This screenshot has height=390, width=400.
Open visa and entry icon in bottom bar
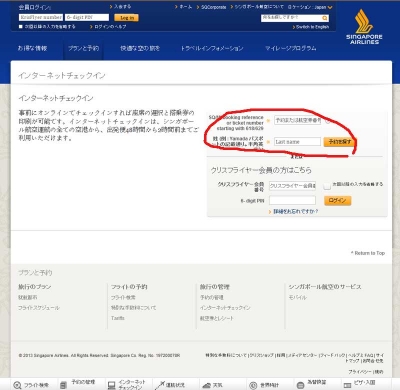tap(347, 385)
